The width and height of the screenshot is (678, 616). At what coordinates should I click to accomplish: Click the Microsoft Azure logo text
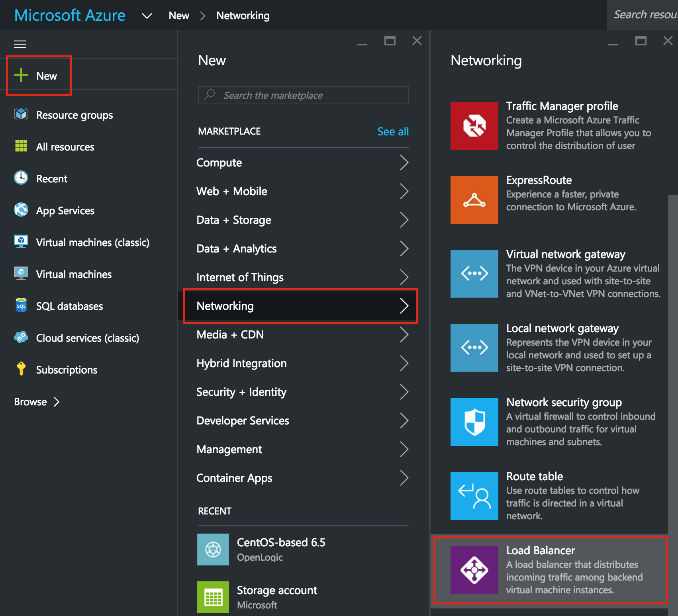(70, 15)
